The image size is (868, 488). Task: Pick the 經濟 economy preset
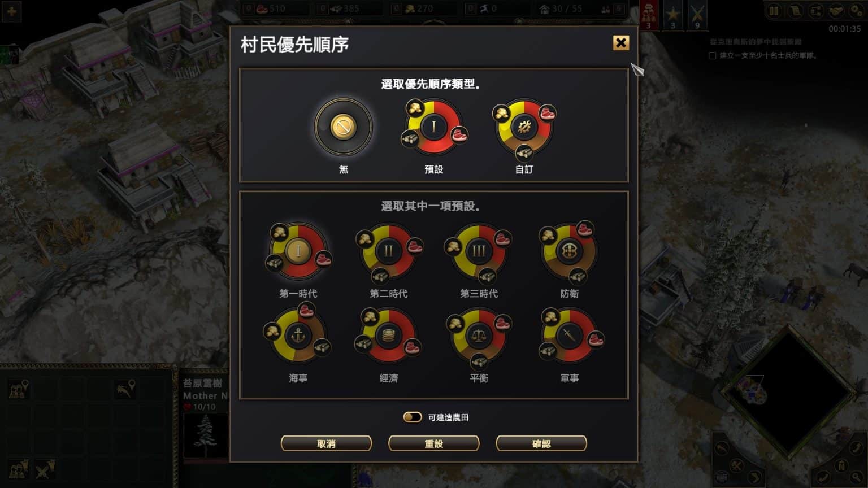388,335
